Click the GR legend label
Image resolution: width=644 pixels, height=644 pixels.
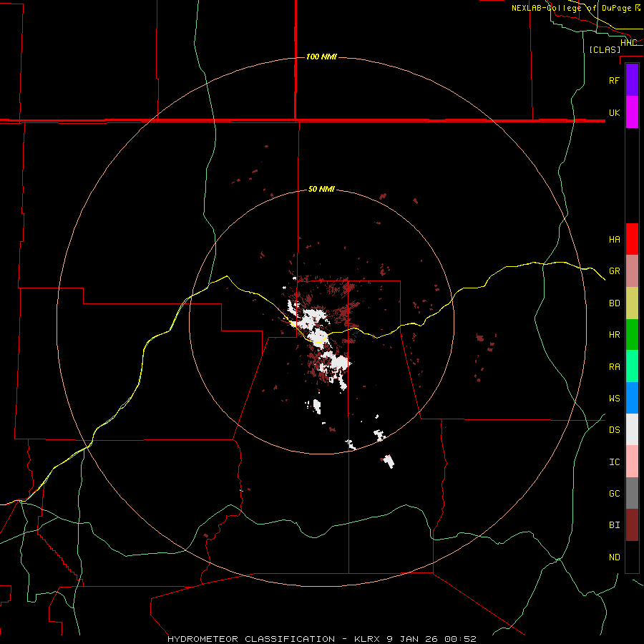614,271
